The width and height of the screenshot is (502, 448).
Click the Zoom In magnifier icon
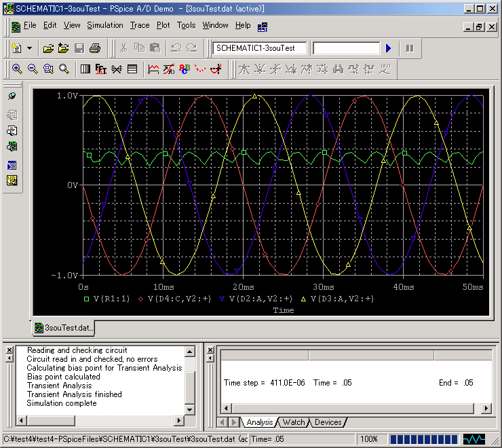pos(17,69)
